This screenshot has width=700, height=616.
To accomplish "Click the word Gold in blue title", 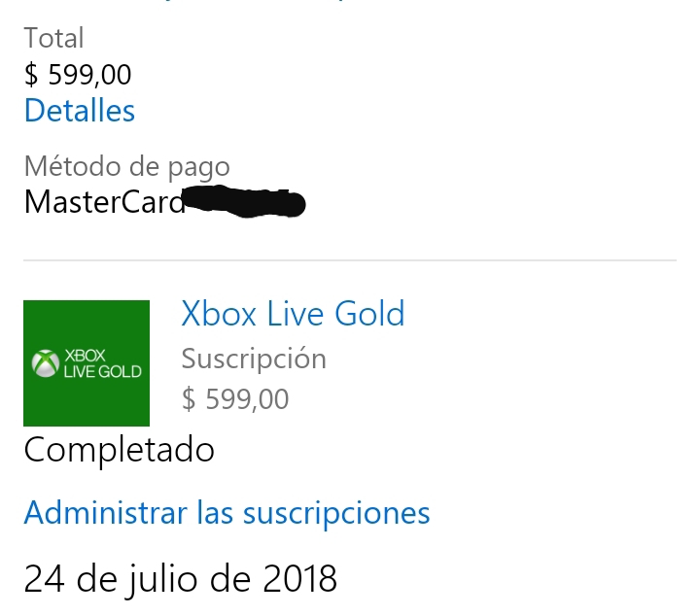I will 369,314.
